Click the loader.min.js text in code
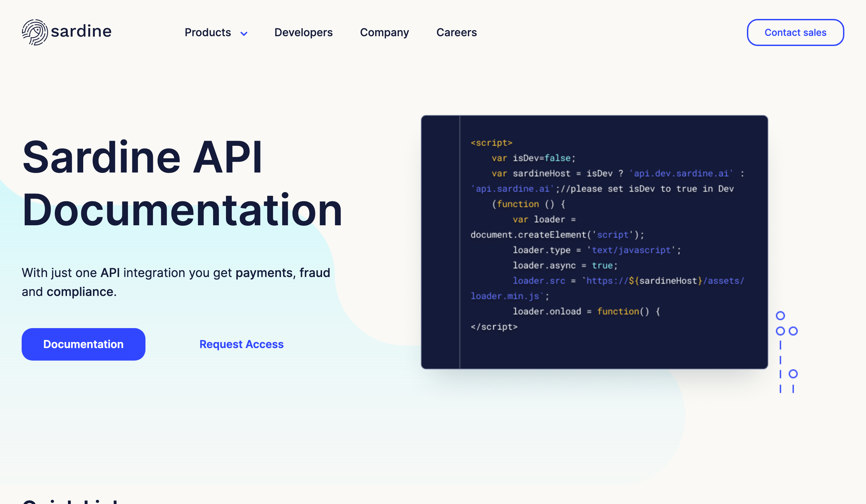The height and width of the screenshot is (504, 866). [504, 296]
